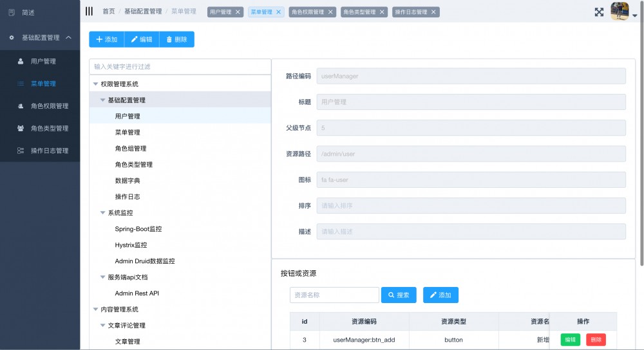The image size is (644, 350).
Task: Click red 删除 button in row 3
Action: [596, 340]
